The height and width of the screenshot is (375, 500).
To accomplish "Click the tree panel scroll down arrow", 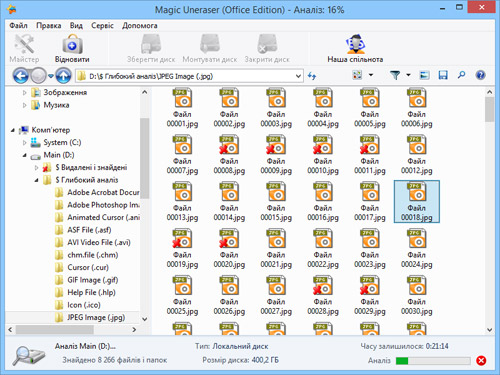I will [x=145, y=319].
